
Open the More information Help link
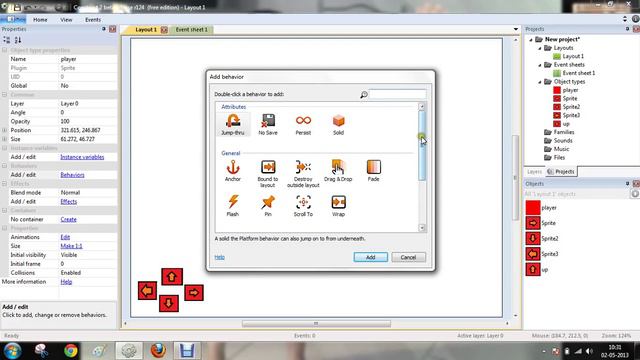pyautogui.click(x=66, y=282)
